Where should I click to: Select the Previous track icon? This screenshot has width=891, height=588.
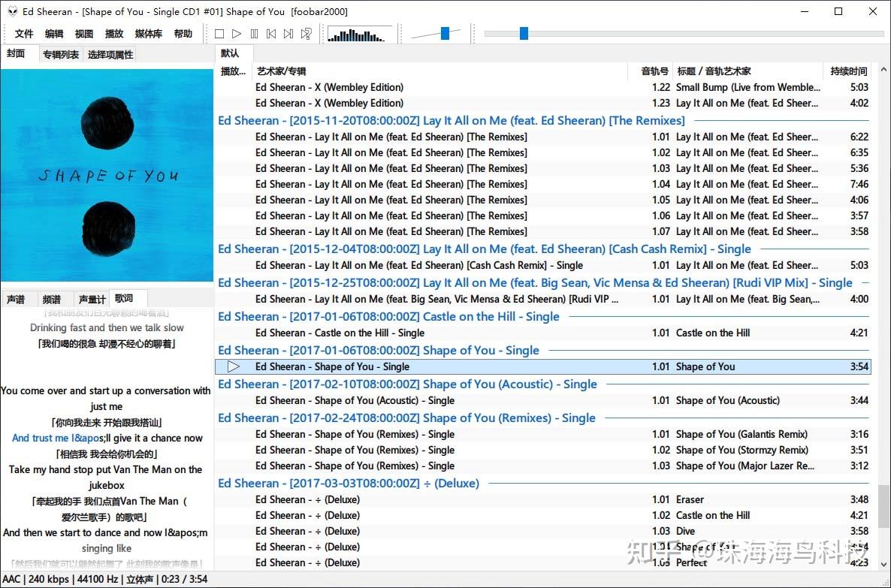click(272, 33)
